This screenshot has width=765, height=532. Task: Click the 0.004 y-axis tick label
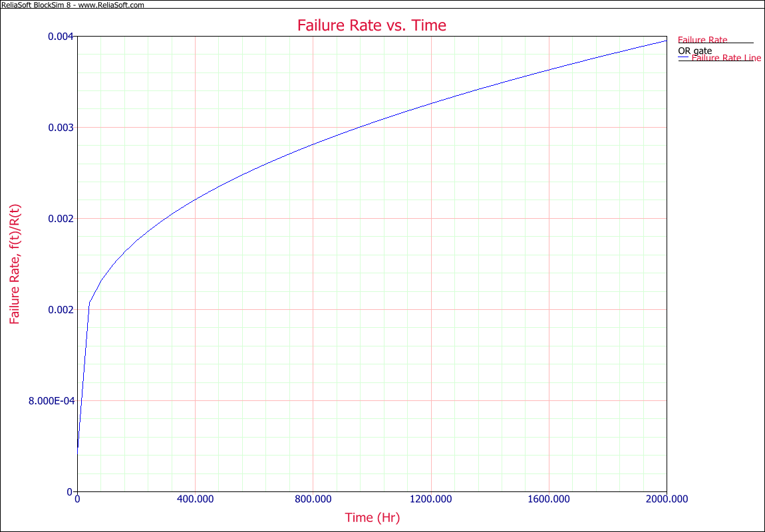60,37
